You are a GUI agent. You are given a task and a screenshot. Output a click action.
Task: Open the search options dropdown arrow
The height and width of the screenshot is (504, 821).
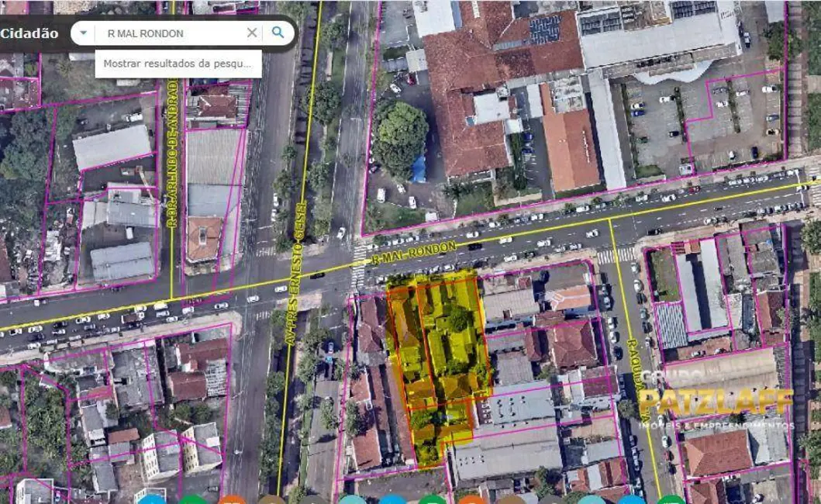tap(83, 33)
